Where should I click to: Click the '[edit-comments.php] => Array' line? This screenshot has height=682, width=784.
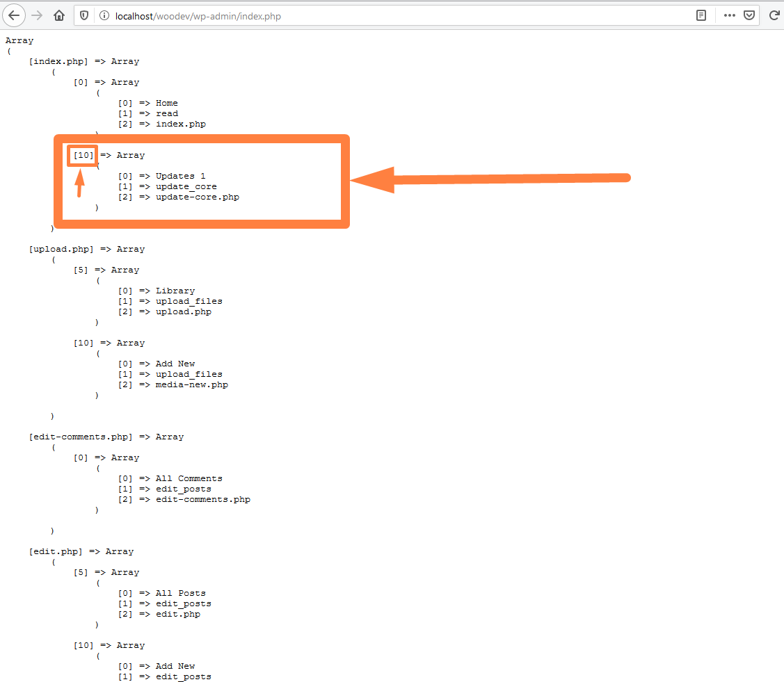pyautogui.click(x=106, y=437)
